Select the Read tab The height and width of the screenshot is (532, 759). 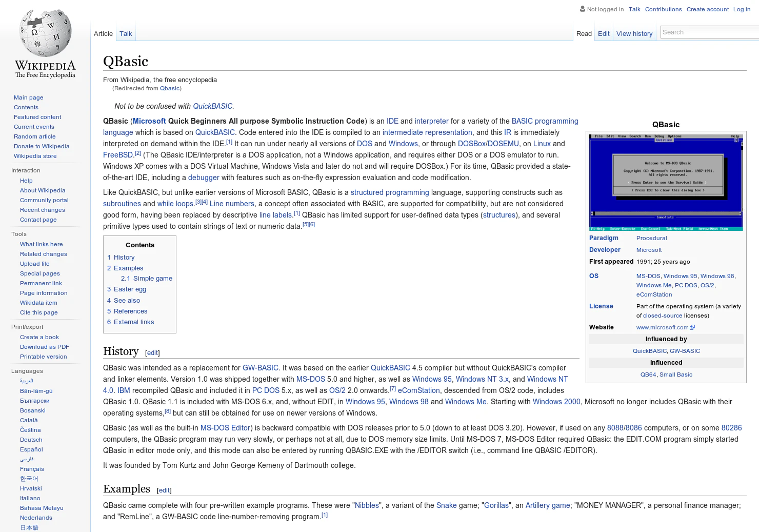click(x=584, y=34)
